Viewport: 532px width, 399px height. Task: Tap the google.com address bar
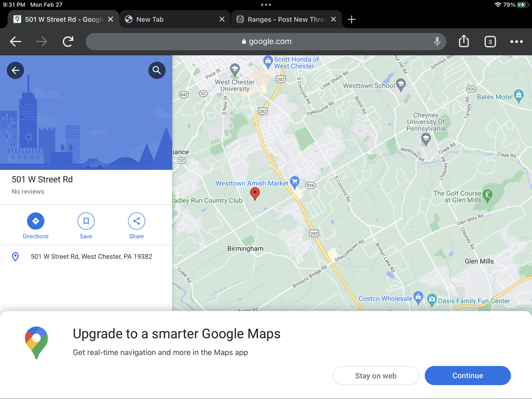click(x=266, y=41)
